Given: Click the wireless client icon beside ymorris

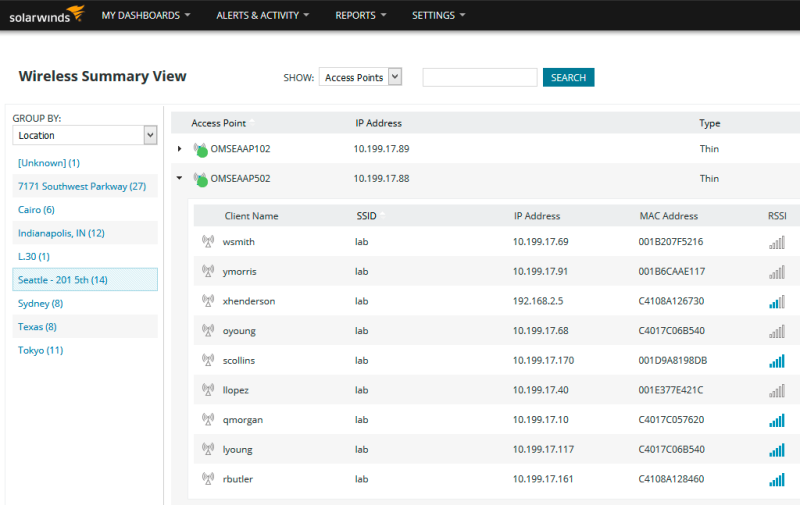Looking at the screenshot, I should point(208,271).
